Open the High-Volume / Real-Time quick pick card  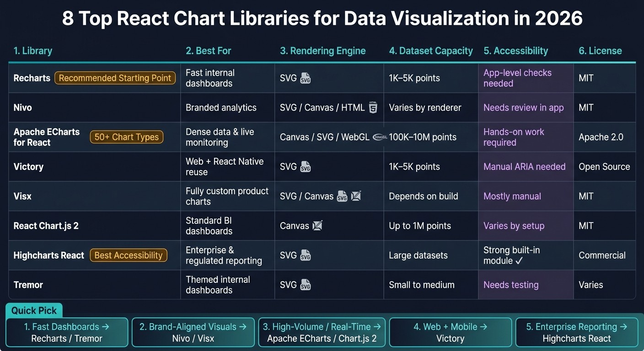coord(322,332)
